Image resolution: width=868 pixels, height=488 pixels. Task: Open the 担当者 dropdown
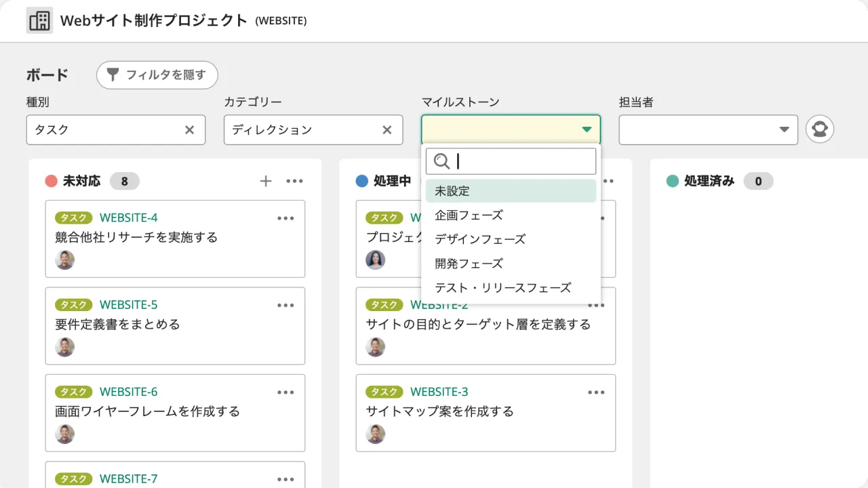pos(708,129)
